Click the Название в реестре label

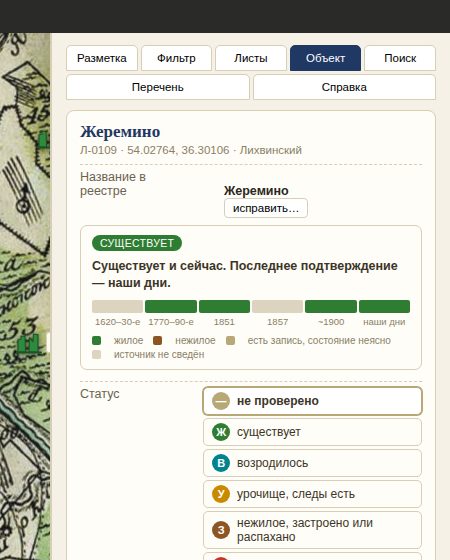pyautogui.click(x=113, y=184)
